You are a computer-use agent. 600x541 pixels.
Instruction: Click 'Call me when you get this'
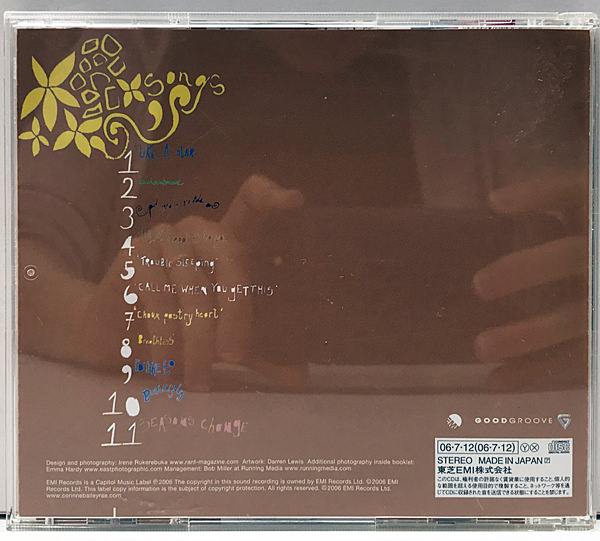tap(207, 290)
